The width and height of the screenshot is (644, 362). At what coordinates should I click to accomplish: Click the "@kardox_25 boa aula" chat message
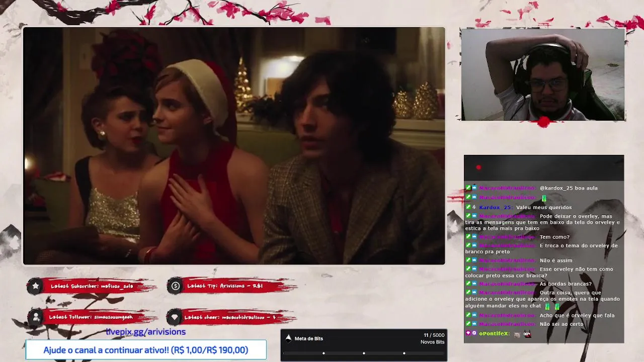[569, 188]
